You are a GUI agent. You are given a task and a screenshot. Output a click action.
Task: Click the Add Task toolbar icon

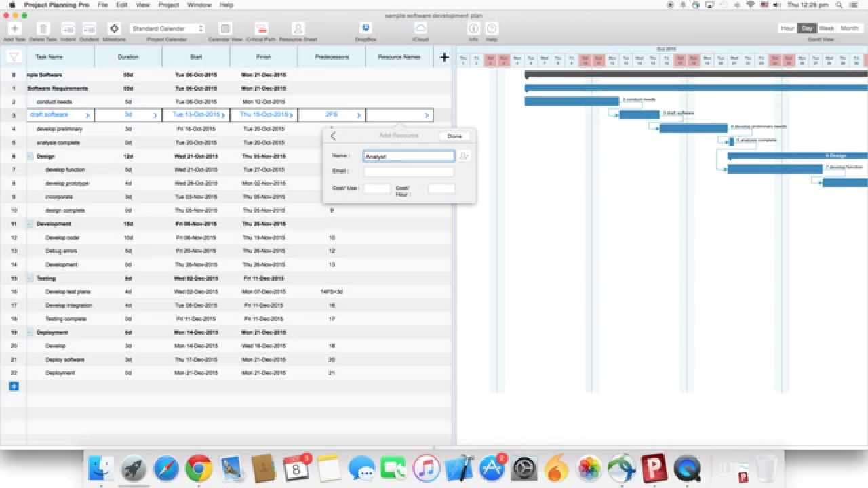click(15, 28)
